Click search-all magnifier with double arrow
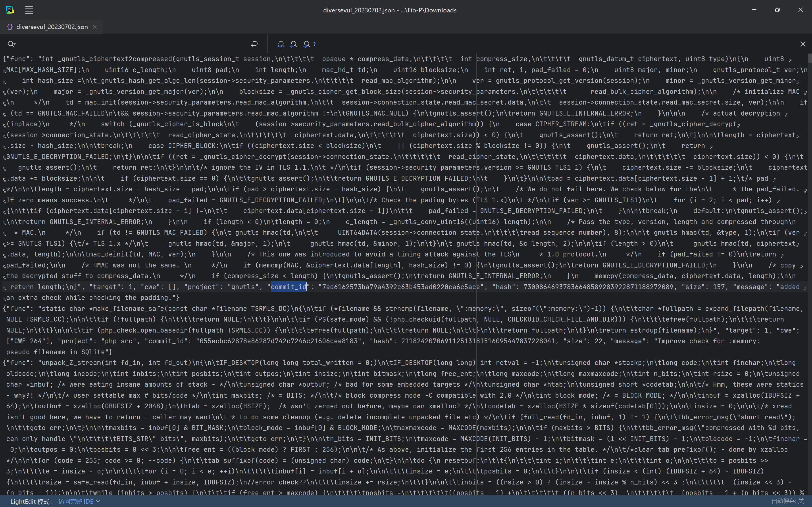 pyautogui.click(x=281, y=44)
